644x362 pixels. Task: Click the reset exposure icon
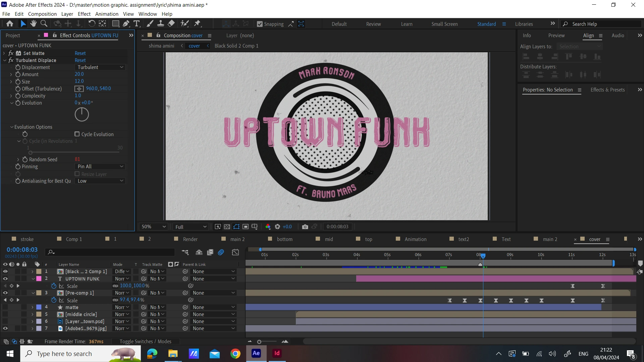(x=277, y=227)
